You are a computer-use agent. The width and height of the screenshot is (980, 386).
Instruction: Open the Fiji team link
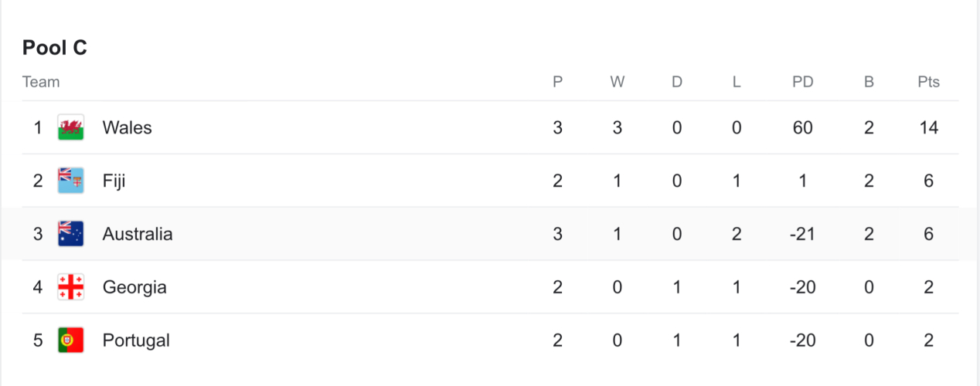tap(114, 181)
